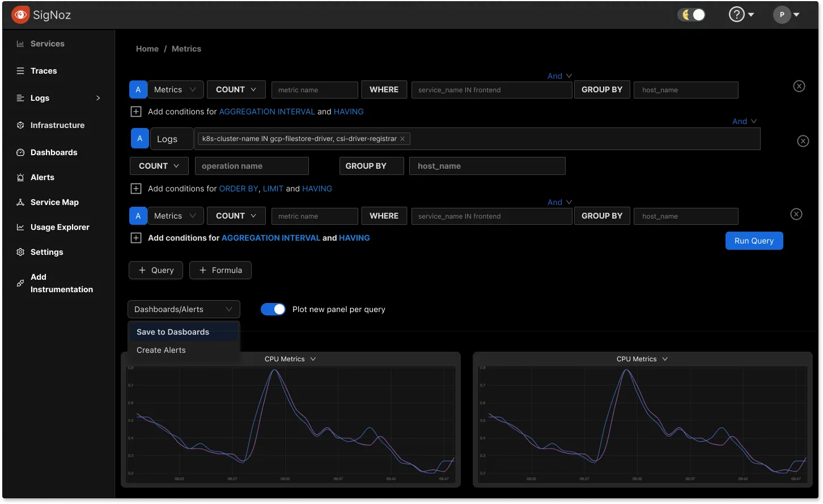This screenshot has width=823, height=504.
Task: Expand the Logs submenu arrow in sidebar
Action: tap(98, 98)
